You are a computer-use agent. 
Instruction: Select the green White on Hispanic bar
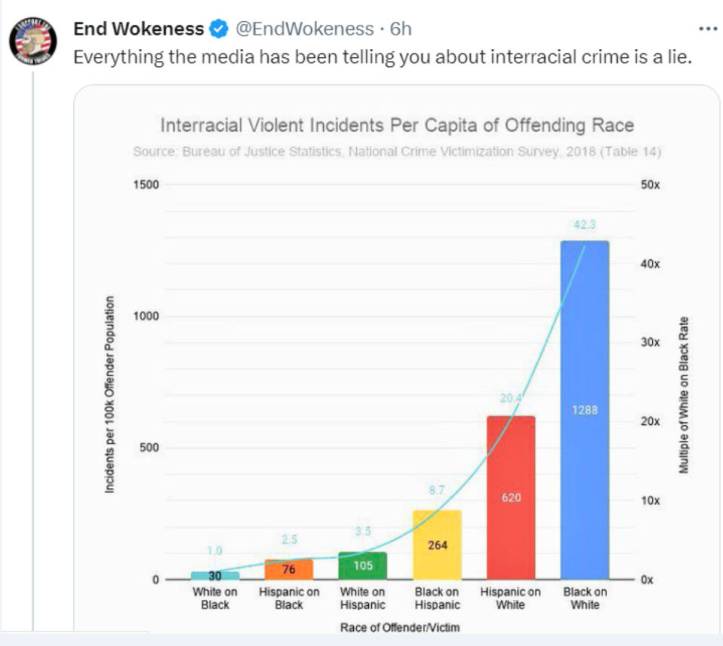pyautogui.click(x=362, y=566)
